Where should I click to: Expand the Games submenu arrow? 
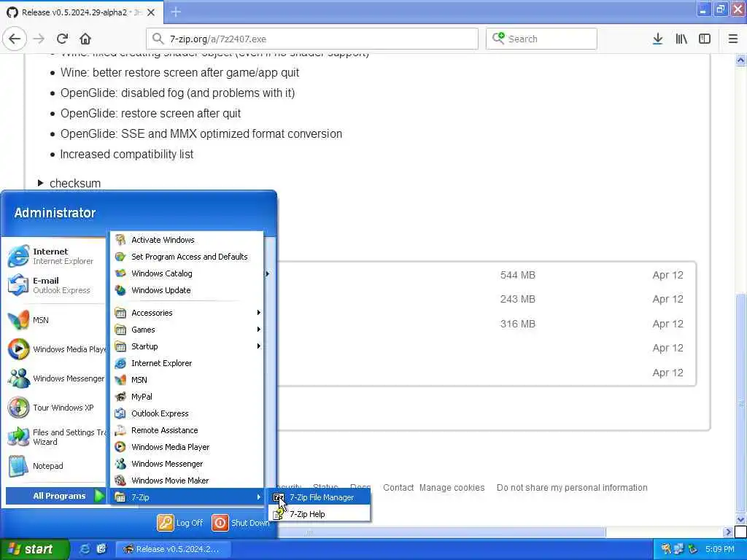click(x=259, y=330)
